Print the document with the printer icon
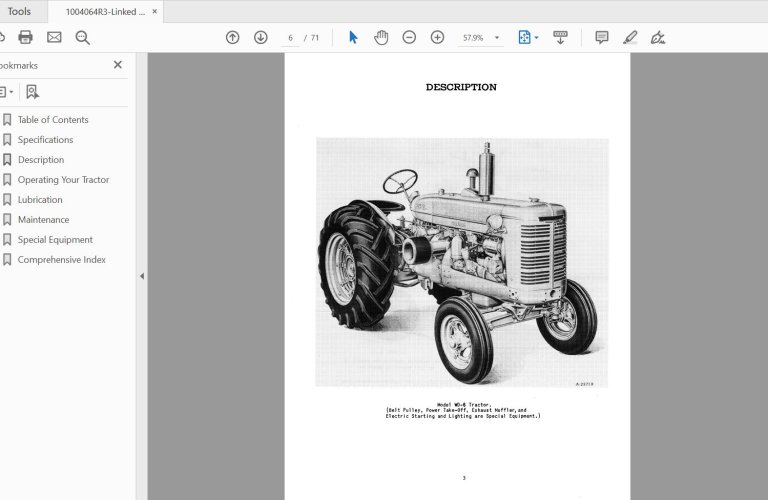 [x=25, y=37]
